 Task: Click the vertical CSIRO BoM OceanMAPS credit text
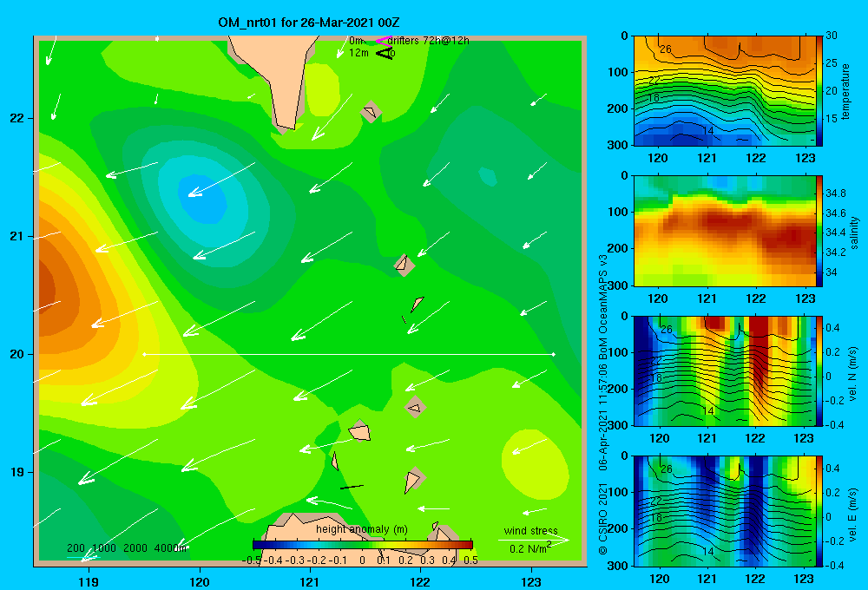[x=603, y=404]
